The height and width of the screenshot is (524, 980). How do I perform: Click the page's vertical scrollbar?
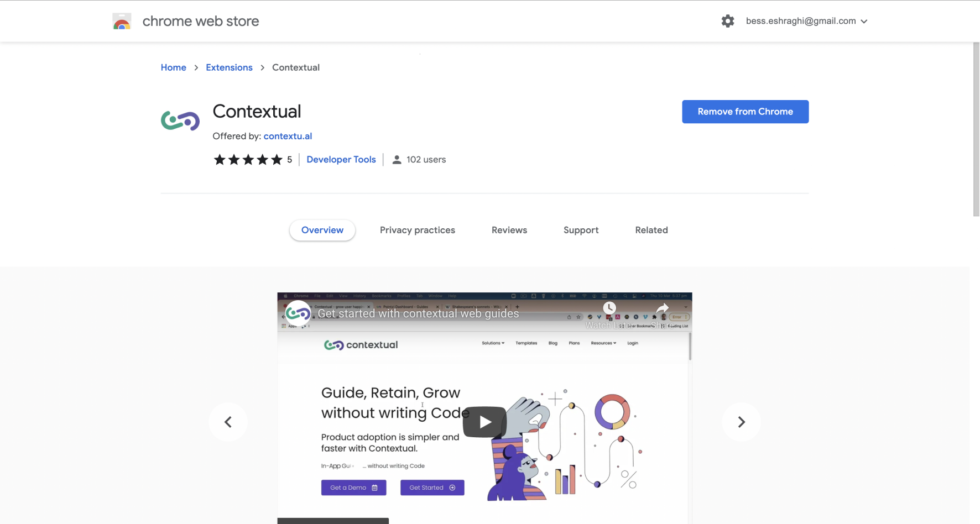click(976, 130)
